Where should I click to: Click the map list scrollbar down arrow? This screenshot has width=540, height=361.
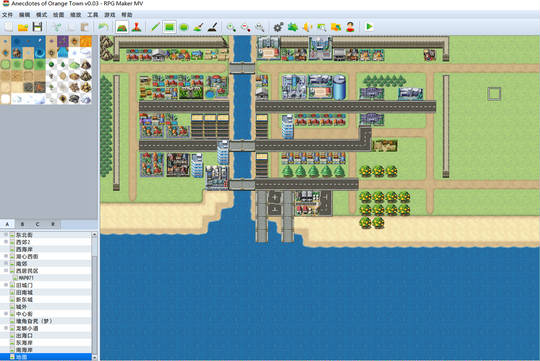(x=94, y=358)
